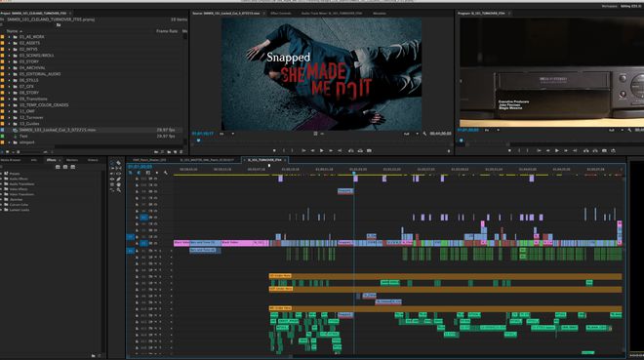
Task: Expand the Video Transitions folder in Effects
Action: pyautogui.click(x=1, y=194)
